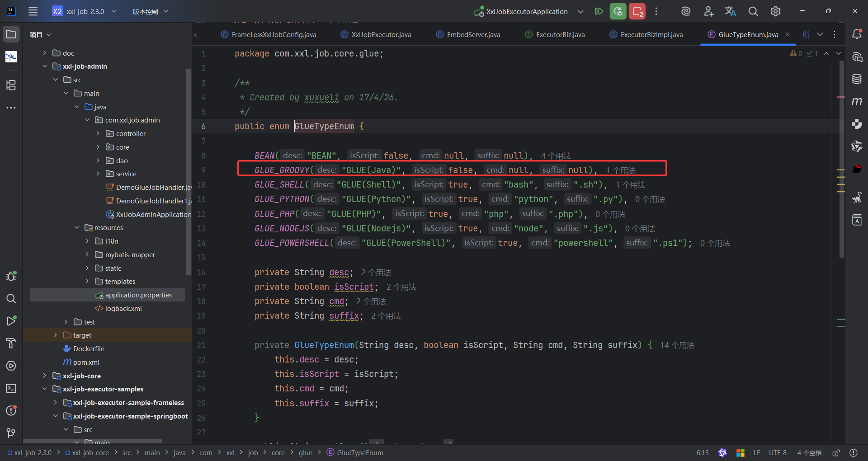Open code with me user icon

[708, 11]
